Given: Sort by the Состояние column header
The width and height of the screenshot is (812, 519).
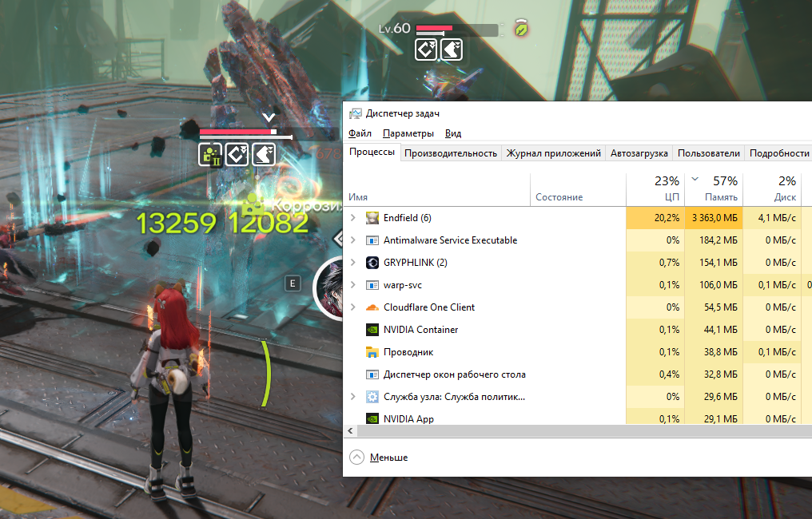Looking at the screenshot, I should point(578,189).
